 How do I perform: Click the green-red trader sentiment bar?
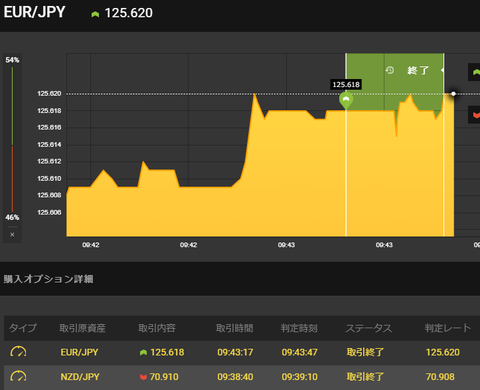[12, 139]
